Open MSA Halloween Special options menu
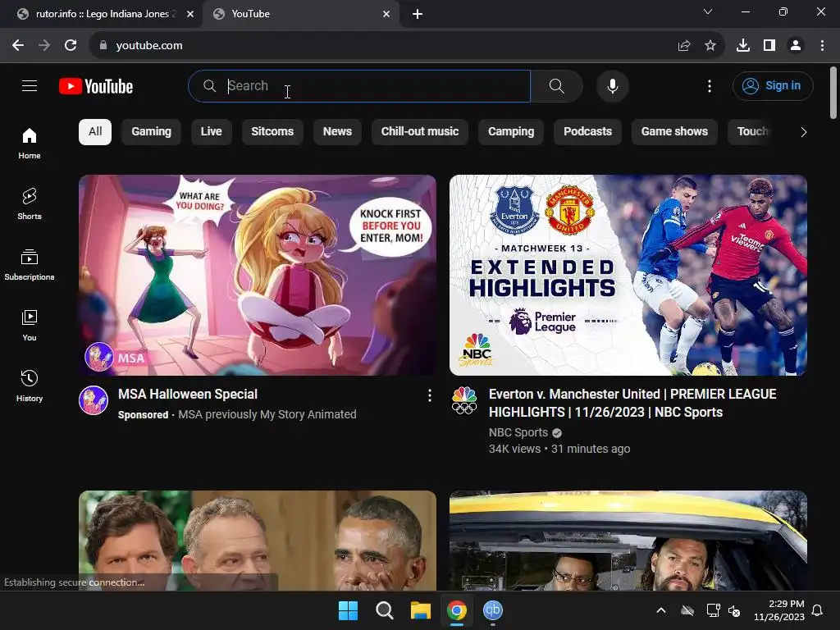Screen dimensions: 840x630 pyautogui.click(x=429, y=395)
